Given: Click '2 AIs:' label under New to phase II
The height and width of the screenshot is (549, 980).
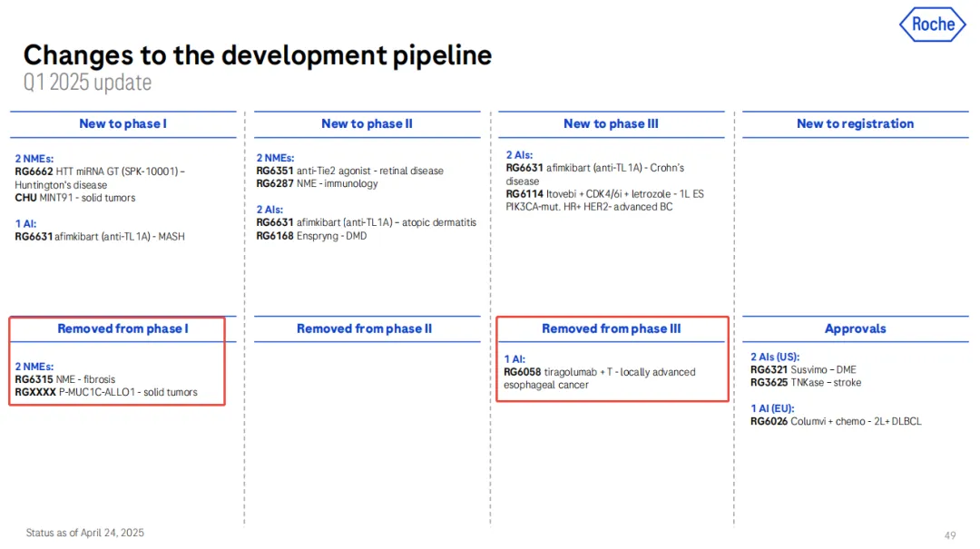Looking at the screenshot, I should (269, 210).
